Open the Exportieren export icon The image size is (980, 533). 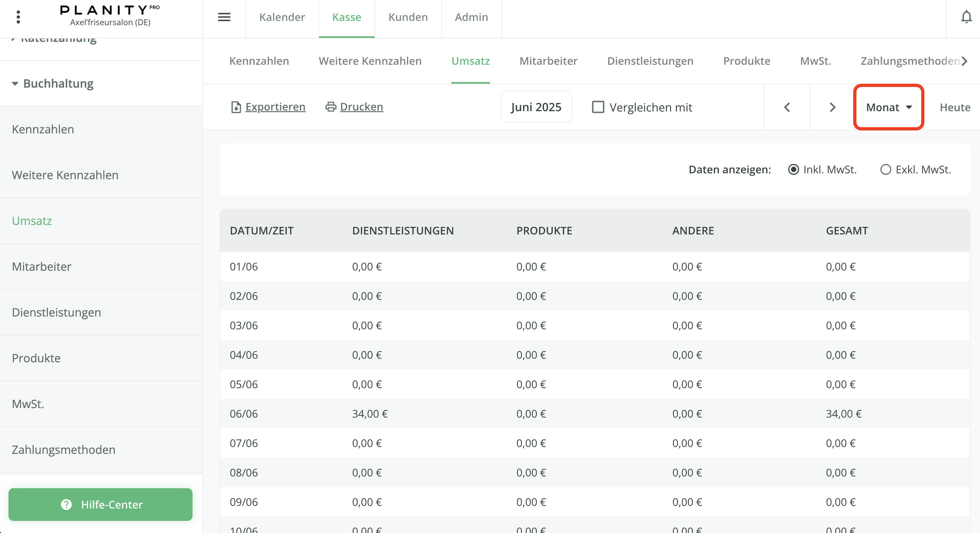pyautogui.click(x=236, y=107)
